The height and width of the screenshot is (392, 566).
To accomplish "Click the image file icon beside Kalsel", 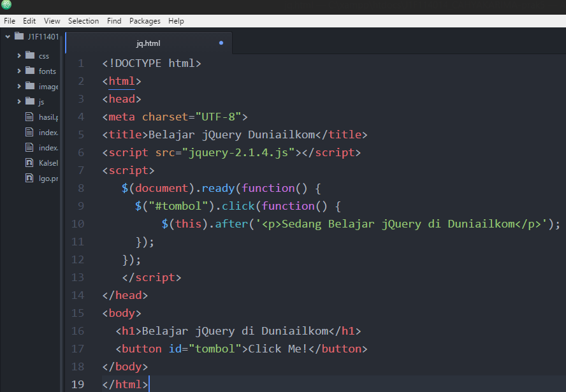I will tap(28, 163).
